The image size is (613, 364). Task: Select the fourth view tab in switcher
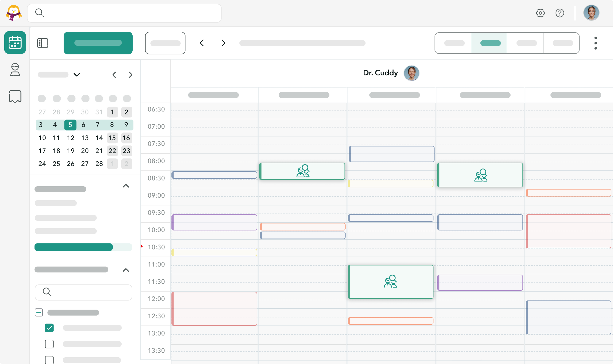[561, 43]
